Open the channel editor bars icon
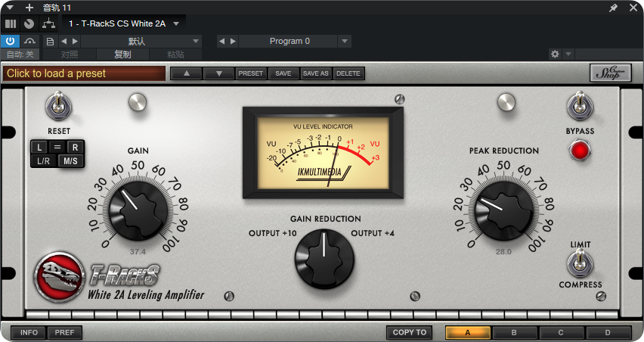This screenshot has width=644, height=342. coord(11,24)
